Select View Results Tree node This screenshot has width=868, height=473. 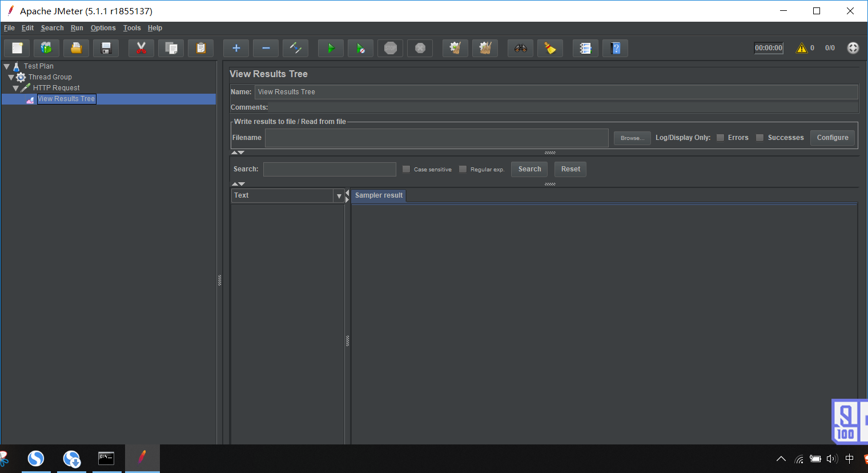click(x=66, y=99)
